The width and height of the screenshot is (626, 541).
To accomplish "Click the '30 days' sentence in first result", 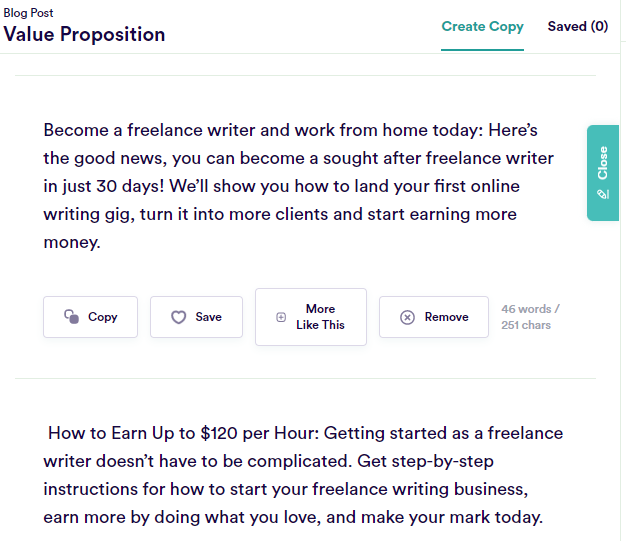I will pyautogui.click(x=104, y=186).
